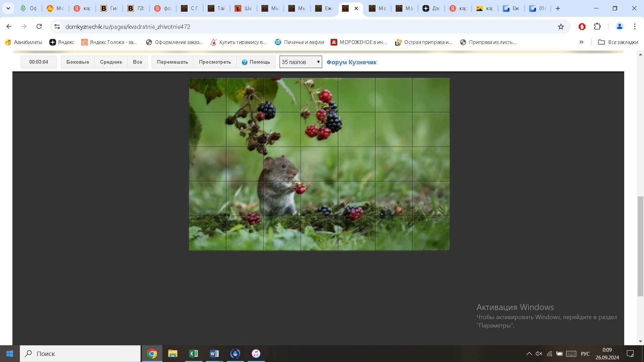Open iTunes music app from taskbar
644x362 pixels.
[256, 354]
